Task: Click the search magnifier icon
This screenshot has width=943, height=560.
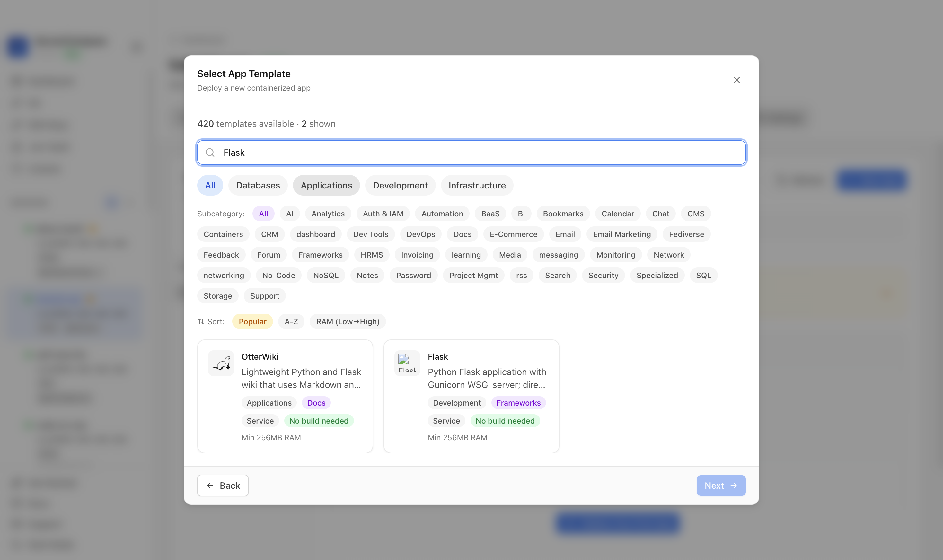Action: point(210,153)
